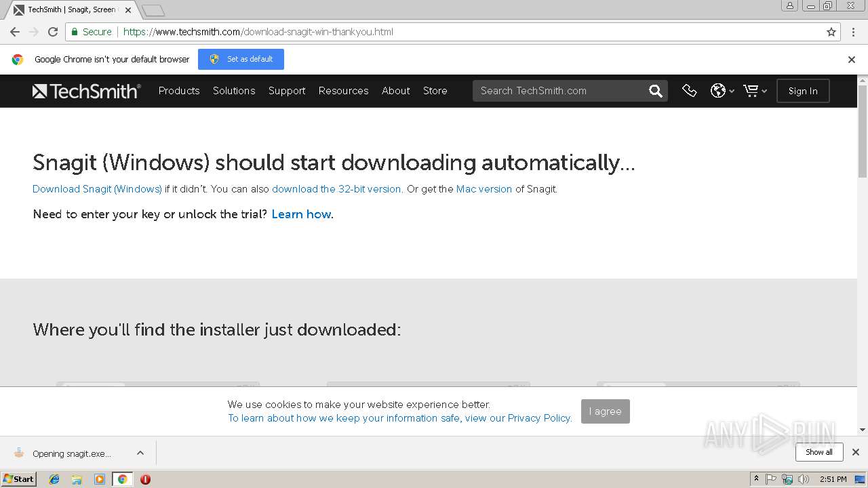This screenshot has height=488, width=868.
Task: Click Download Snagit (Windows) link
Action: (x=97, y=189)
